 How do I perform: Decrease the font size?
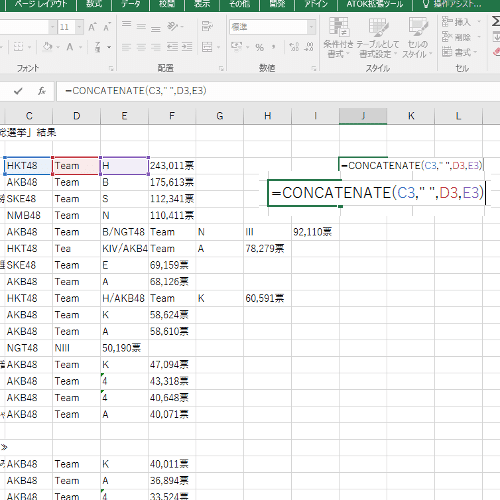(x=107, y=27)
